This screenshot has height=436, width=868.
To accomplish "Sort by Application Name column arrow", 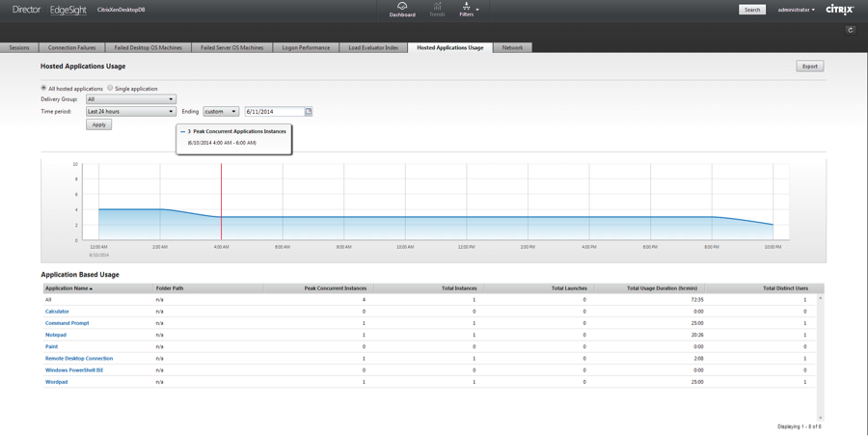I will click(92, 288).
